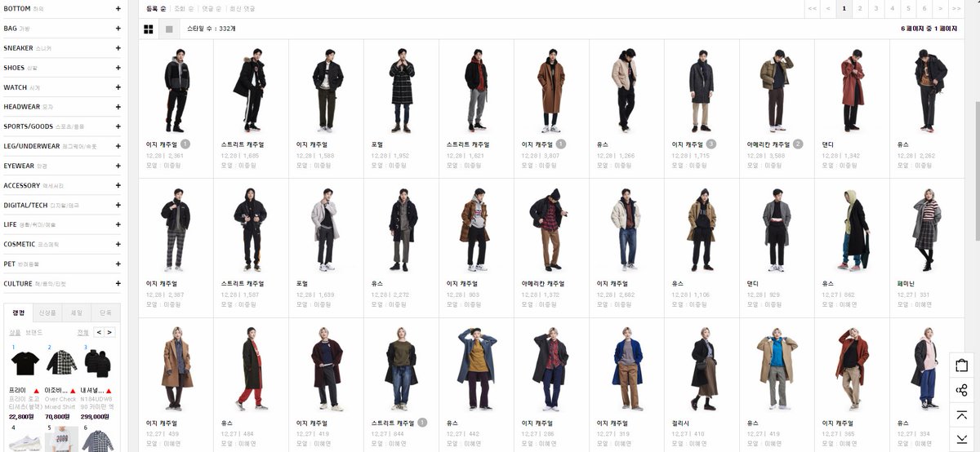Open first-row olive puffer 아메리칸 캐주얼 photo
Screen dimensions: 980x452
pyautogui.click(x=777, y=90)
